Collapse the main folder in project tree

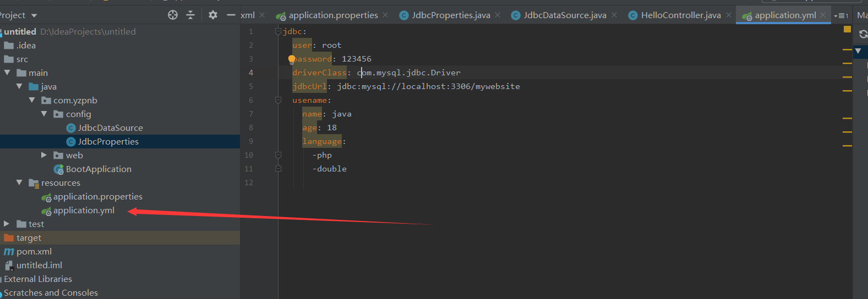[7, 73]
